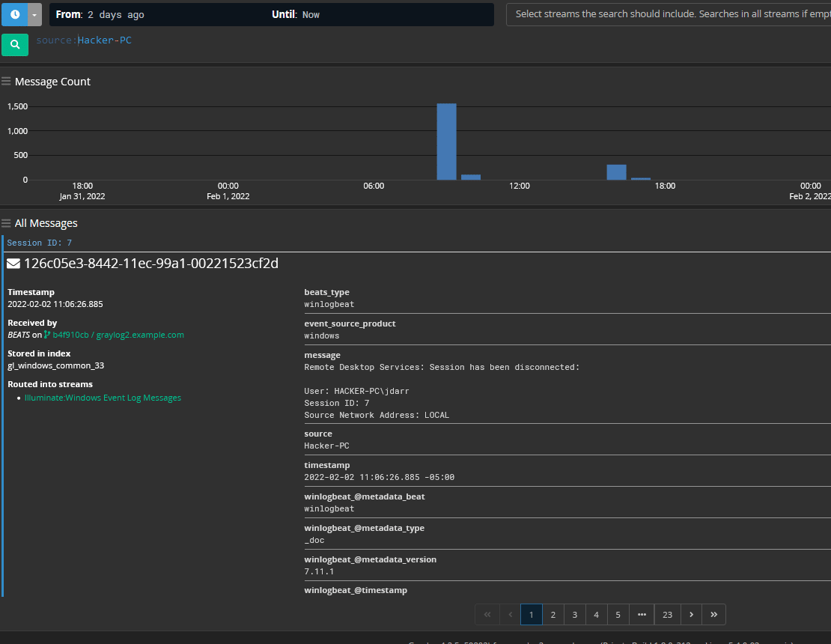Click the green search magnifier button
The height and width of the screenshot is (644, 831).
click(x=15, y=44)
